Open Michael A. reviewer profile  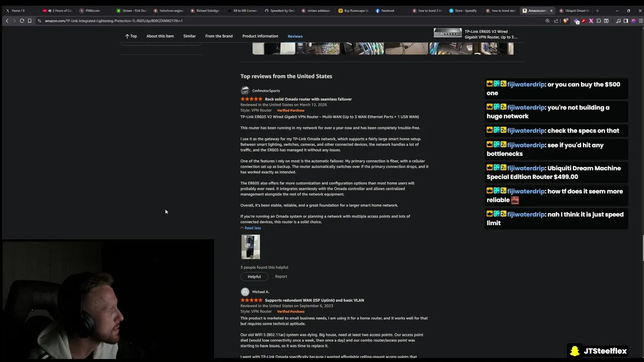coord(261,292)
